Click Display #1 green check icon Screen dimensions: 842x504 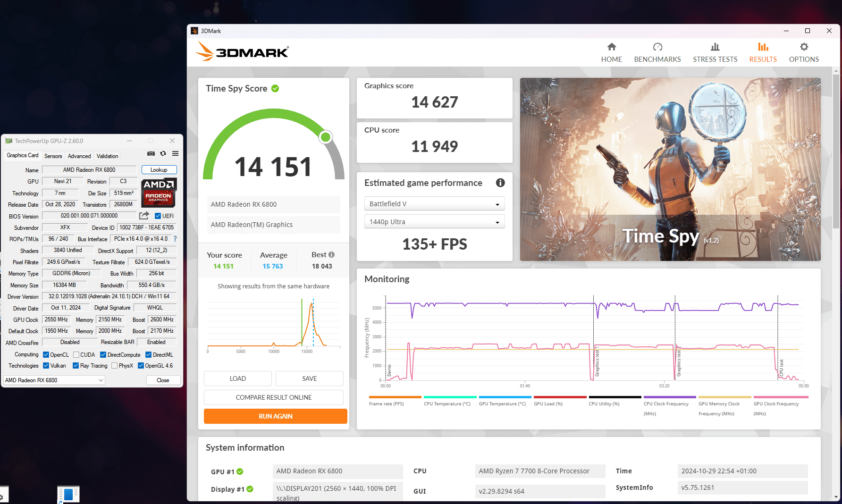pos(250,489)
